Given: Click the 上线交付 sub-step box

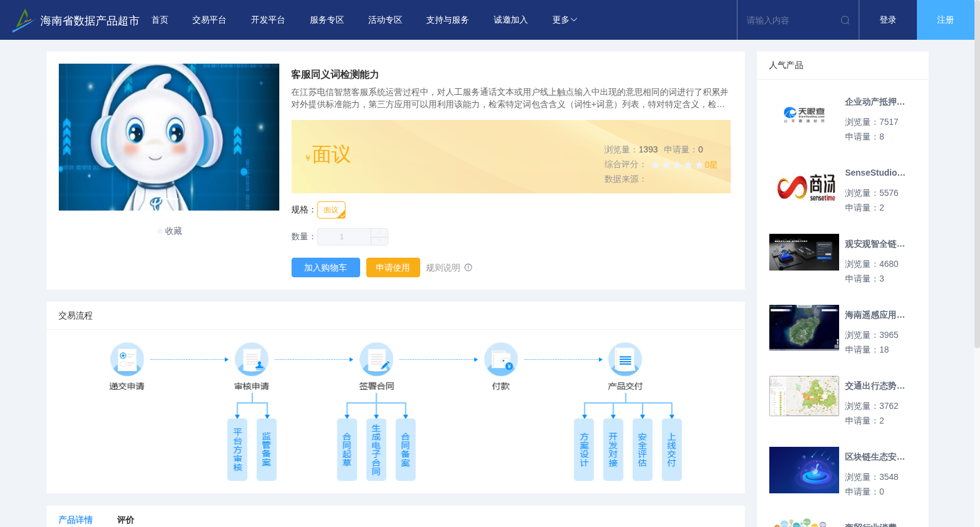Looking at the screenshot, I should tap(672, 450).
